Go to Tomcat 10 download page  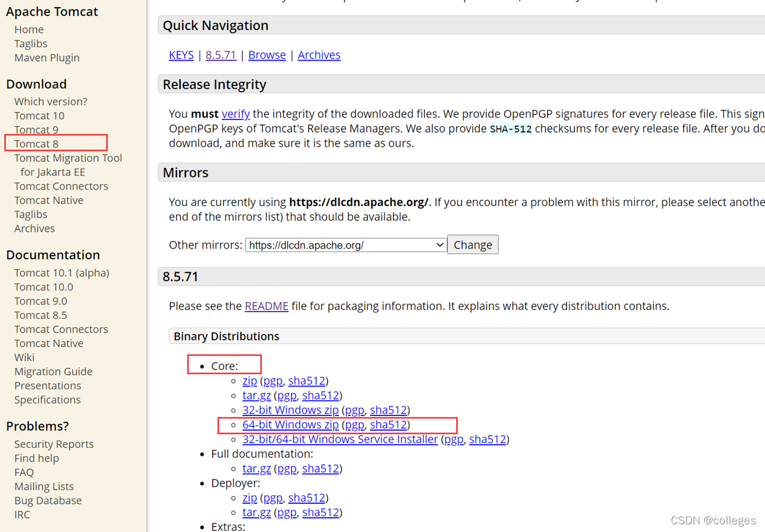(39, 115)
